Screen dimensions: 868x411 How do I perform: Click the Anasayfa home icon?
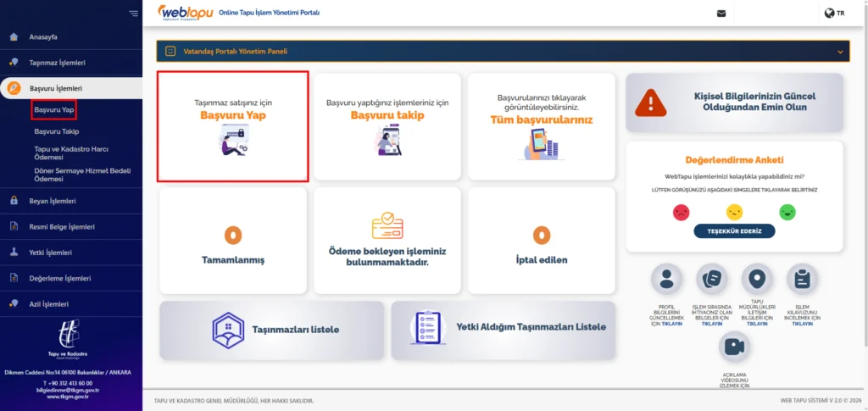click(14, 37)
